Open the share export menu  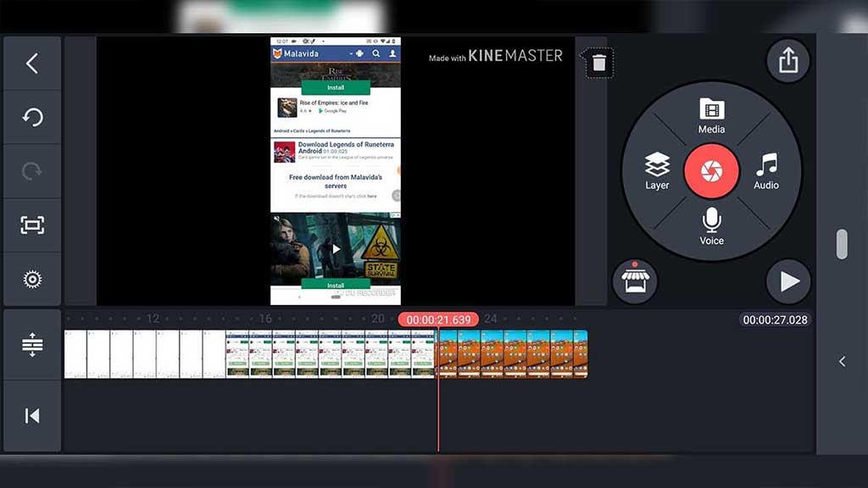[787, 61]
